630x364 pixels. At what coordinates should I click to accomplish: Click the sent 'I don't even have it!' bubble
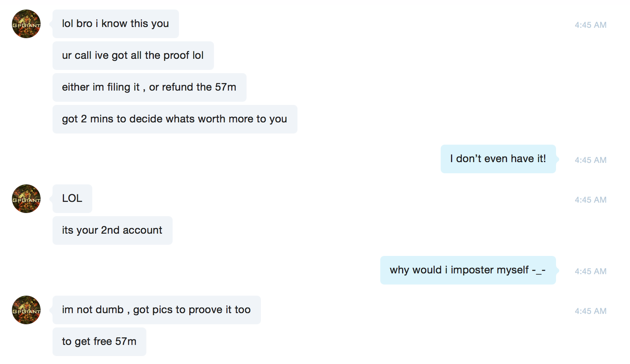tap(498, 159)
